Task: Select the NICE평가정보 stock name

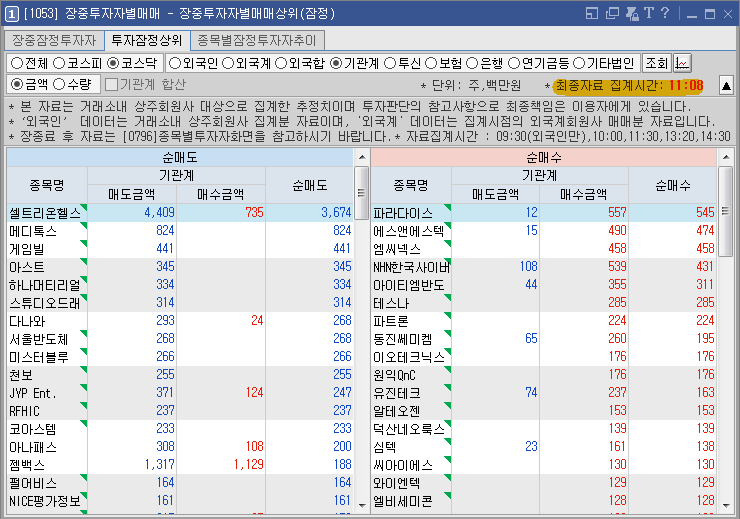Action: pyautogui.click(x=45, y=501)
